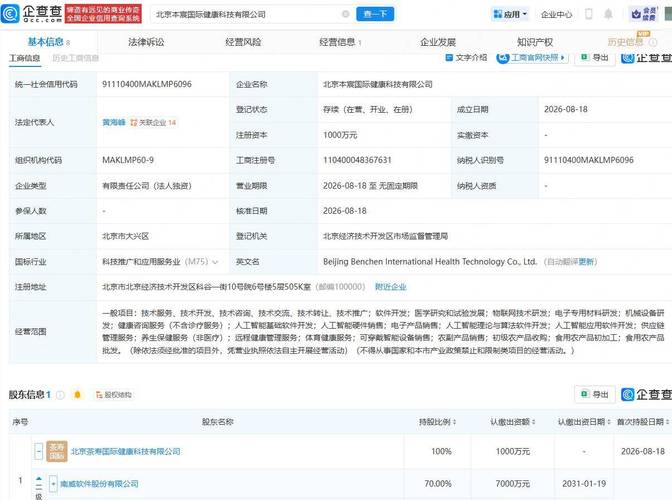Click 更新 link beside English name
Screen dimensions: 672x500
click(x=587, y=262)
